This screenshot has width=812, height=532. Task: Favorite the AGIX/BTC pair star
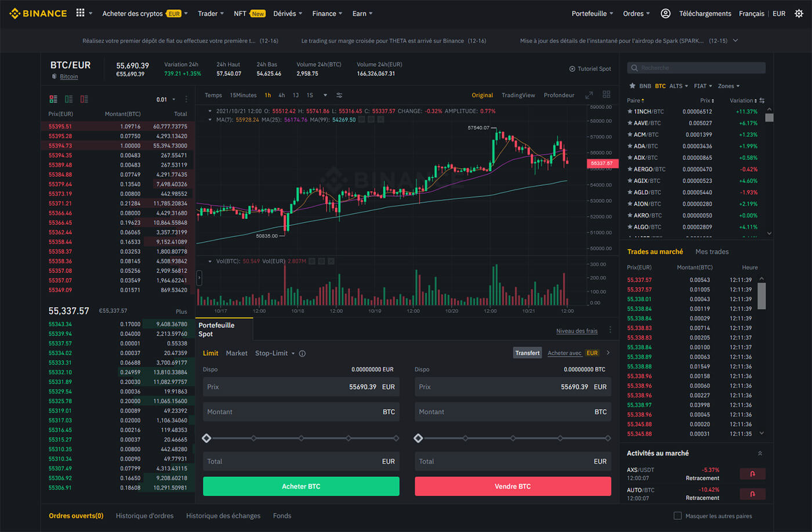pyautogui.click(x=630, y=181)
